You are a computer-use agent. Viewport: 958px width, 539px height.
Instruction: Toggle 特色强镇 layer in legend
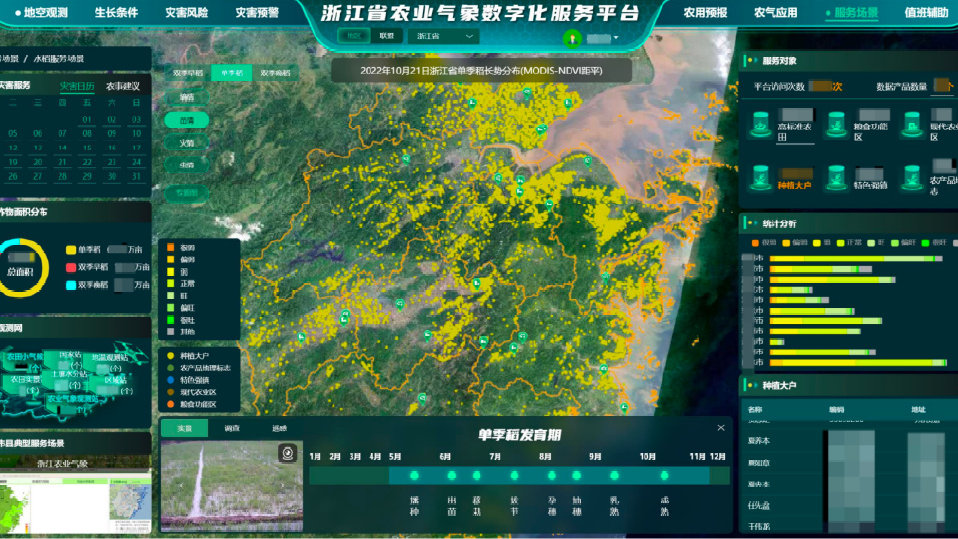point(171,380)
